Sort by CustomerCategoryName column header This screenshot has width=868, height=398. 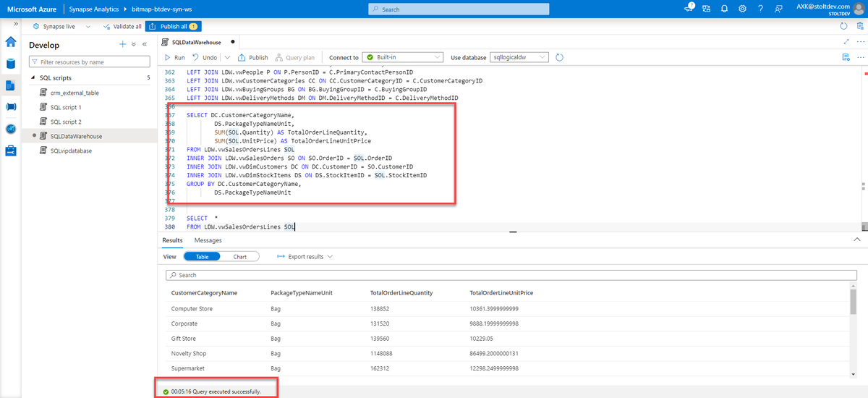point(204,292)
